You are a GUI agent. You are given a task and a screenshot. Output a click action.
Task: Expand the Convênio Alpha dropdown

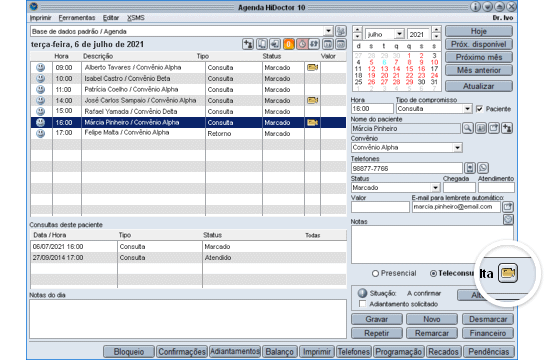(x=458, y=148)
